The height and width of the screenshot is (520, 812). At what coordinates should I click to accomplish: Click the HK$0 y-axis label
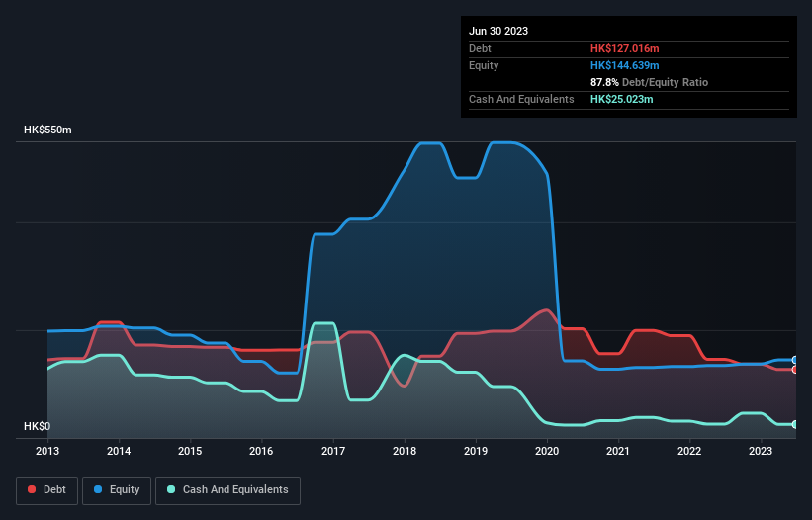click(x=38, y=426)
